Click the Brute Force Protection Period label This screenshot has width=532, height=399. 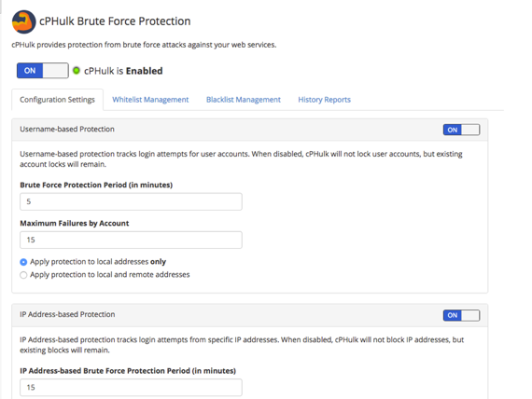(96, 186)
